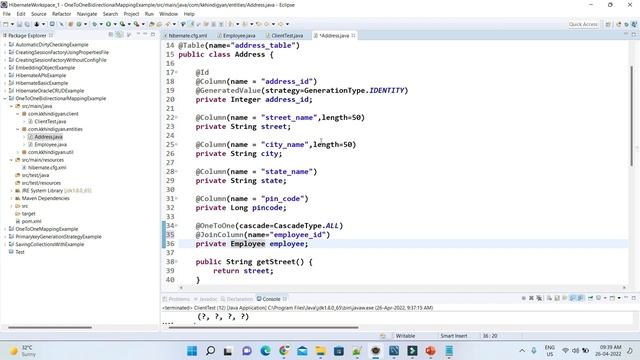Viewport: 640px width, 360px height.
Task: Click the Debug bug toolbar icon
Action: [95, 24]
